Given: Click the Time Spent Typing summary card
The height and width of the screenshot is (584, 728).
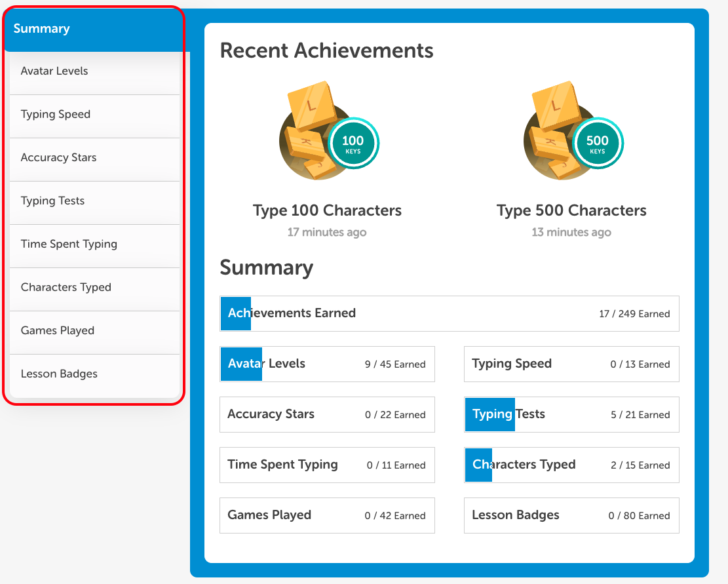Looking at the screenshot, I should (x=327, y=465).
